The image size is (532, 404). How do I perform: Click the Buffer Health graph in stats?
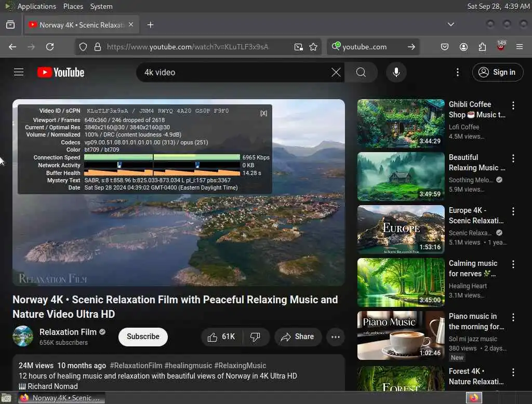coord(162,172)
